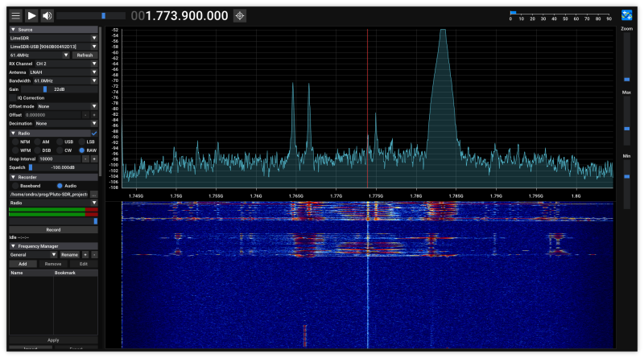
Task: Click the 1.773.900.000 frequency display
Action: pos(180,16)
